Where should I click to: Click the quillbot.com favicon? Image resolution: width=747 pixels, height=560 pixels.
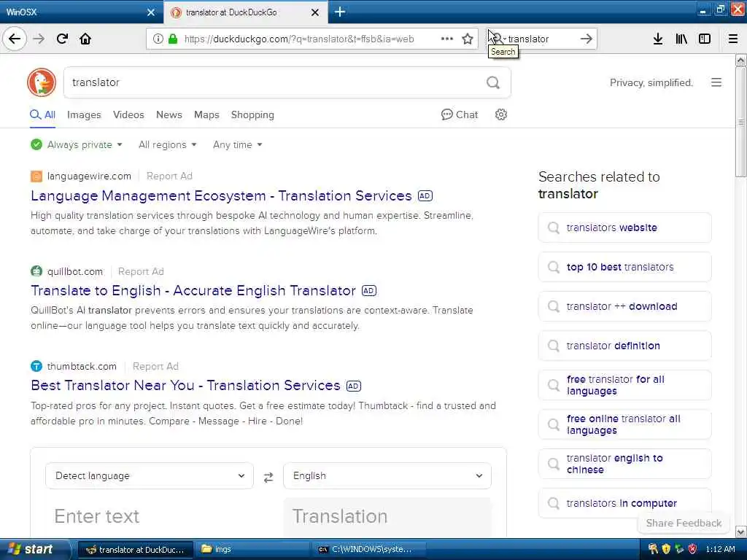(36, 271)
